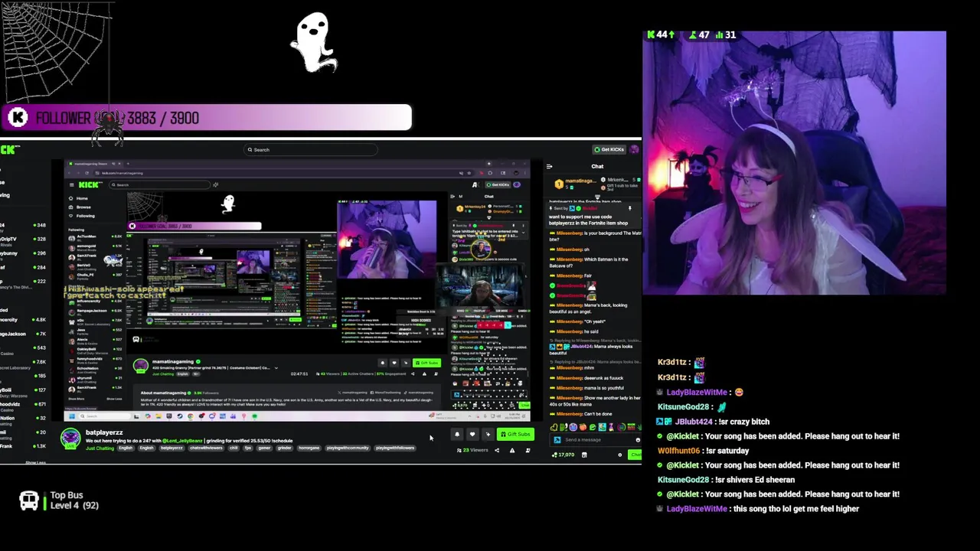Image resolution: width=980 pixels, height=551 pixels.
Task: Click the Send a message chat input
Action: pos(593,440)
